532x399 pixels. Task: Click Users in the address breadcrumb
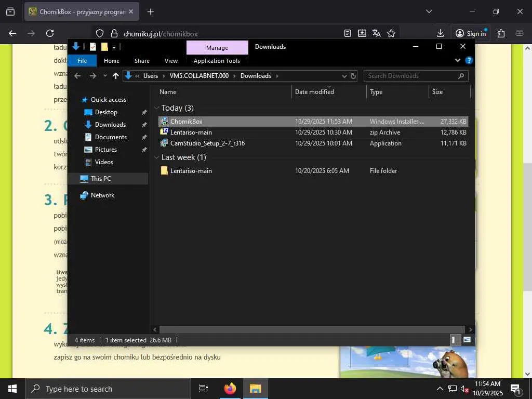(x=151, y=76)
